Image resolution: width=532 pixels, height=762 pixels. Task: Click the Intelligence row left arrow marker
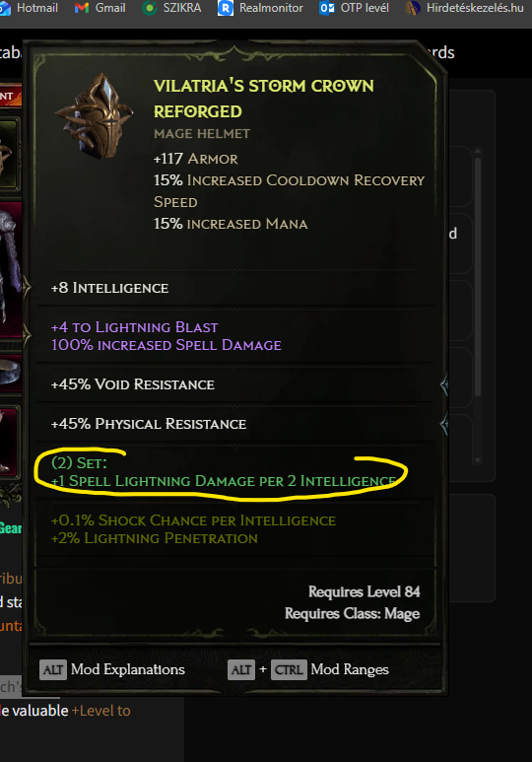27,287
